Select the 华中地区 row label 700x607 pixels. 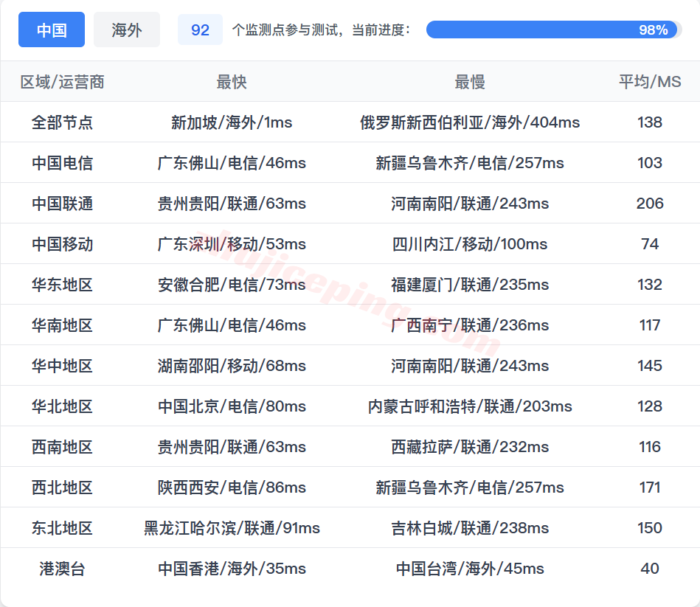pyautogui.click(x=62, y=366)
